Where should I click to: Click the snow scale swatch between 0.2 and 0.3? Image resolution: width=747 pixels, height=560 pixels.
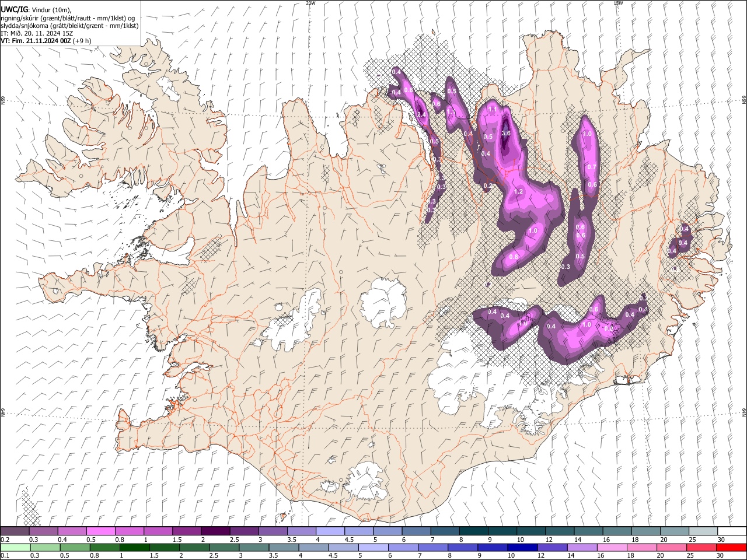(15, 531)
